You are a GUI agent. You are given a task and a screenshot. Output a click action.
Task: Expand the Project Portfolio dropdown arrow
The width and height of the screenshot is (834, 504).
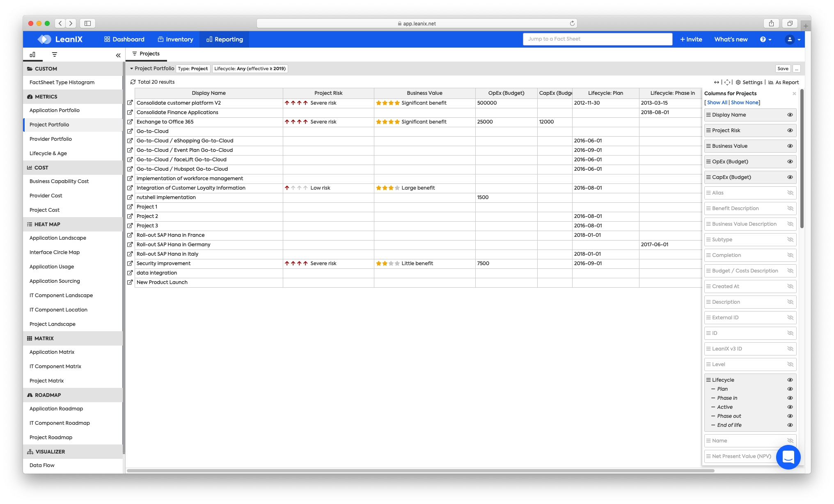point(132,69)
